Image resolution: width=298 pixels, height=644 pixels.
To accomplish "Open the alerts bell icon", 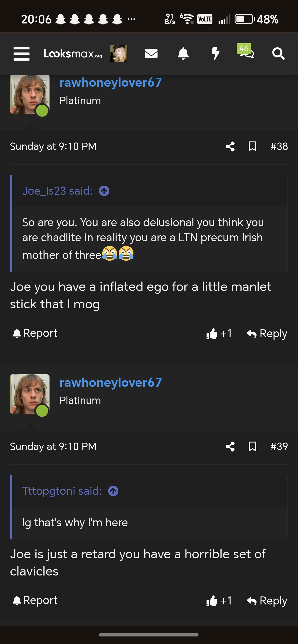I will pyautogui.click(x=183, y=53).
